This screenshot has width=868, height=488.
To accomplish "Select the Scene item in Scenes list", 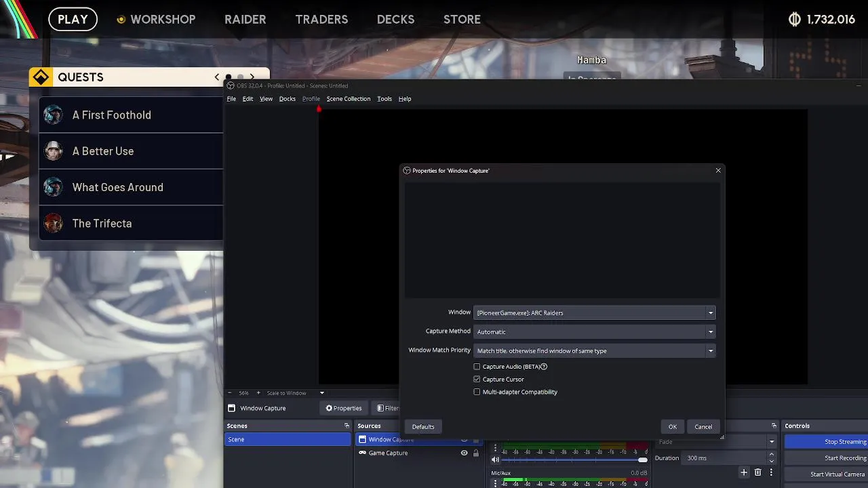I will point(288,439).
